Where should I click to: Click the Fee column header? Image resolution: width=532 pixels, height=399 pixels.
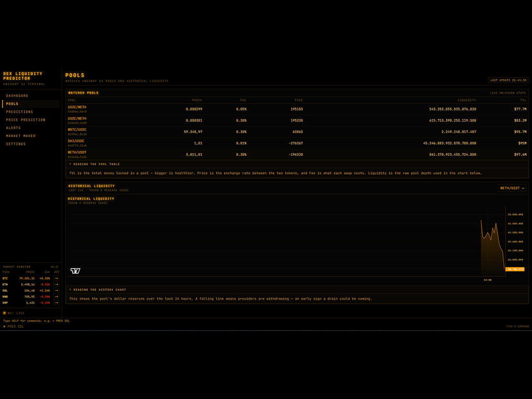click(x=243, y=100)
